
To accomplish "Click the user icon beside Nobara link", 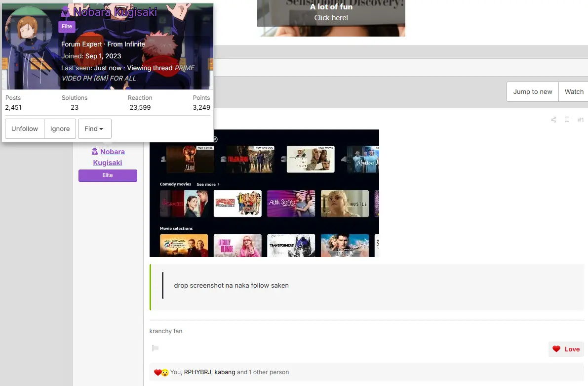I will click(94, 151).
